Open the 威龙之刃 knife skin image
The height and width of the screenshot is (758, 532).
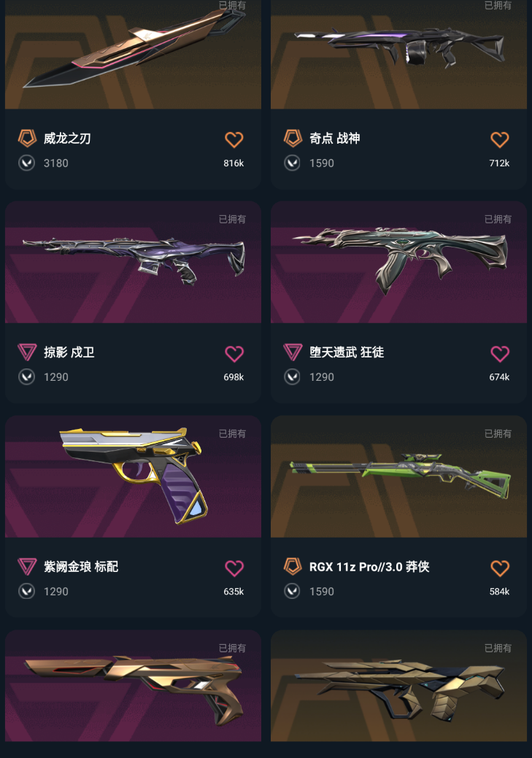[133, 54]
